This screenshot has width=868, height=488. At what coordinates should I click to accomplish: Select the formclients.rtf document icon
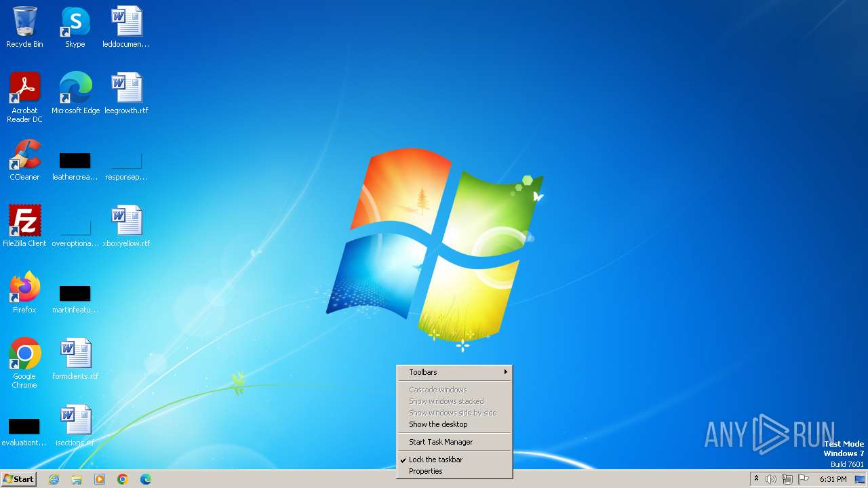[75, 359]
